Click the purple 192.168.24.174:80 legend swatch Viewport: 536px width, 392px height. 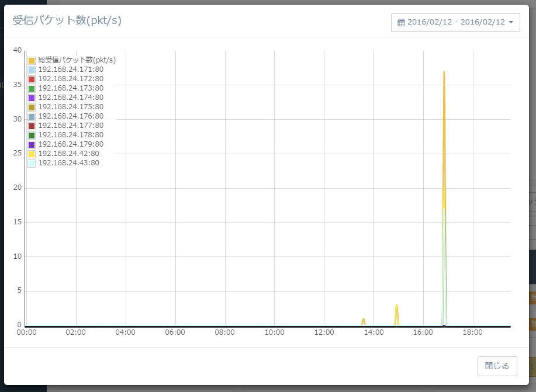[32, 98]
